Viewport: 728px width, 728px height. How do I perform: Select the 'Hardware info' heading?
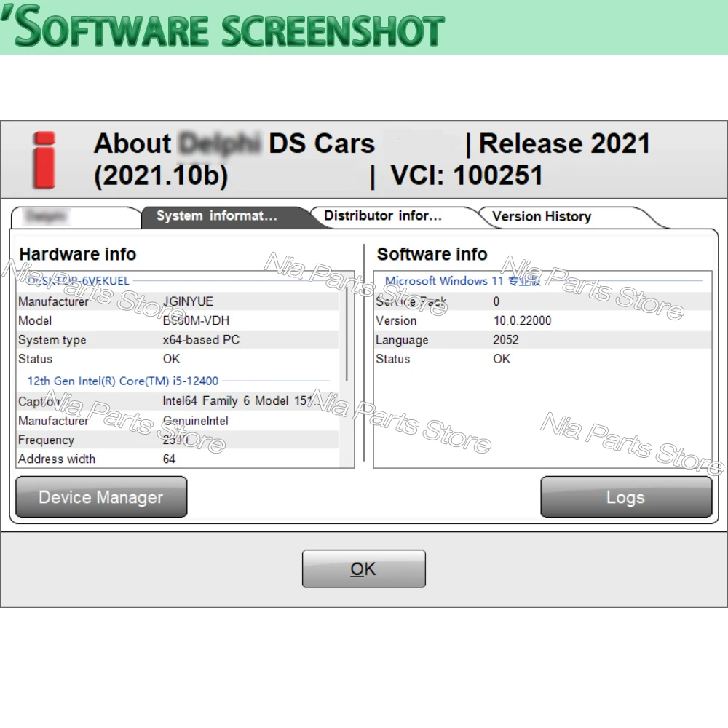[78, 254]
